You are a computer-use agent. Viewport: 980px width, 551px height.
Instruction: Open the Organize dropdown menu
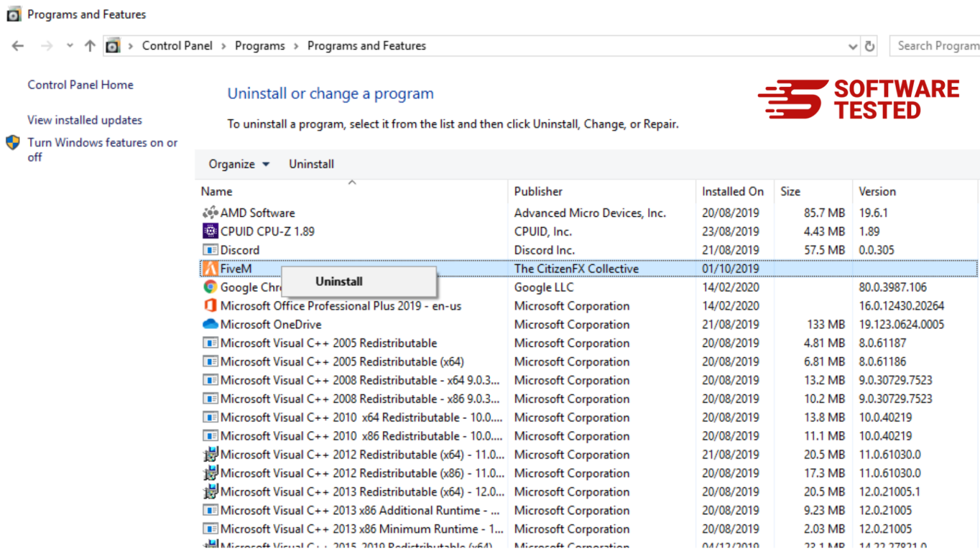point(239,164)
